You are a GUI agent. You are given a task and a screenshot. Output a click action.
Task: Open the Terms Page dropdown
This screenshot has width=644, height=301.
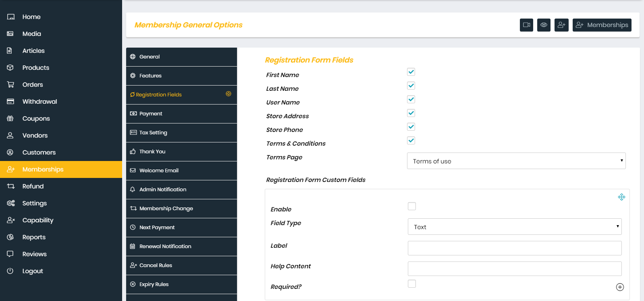pyautogui.click(x=516, y=161)
